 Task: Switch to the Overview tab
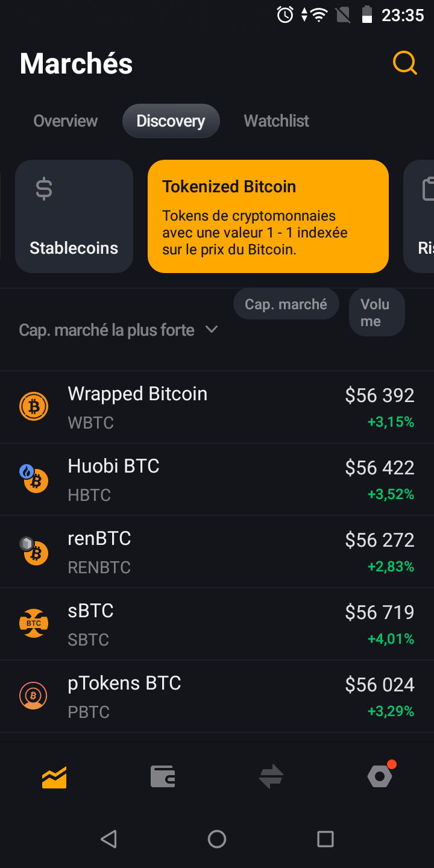[65, 121]
